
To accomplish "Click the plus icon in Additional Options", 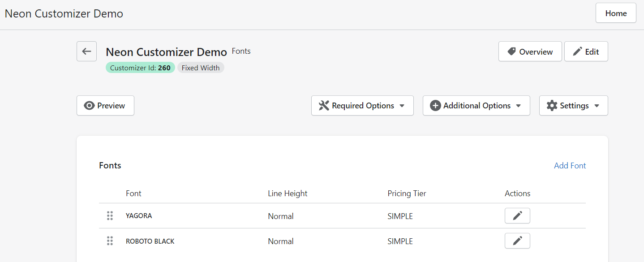I will (x=435, y=106).
